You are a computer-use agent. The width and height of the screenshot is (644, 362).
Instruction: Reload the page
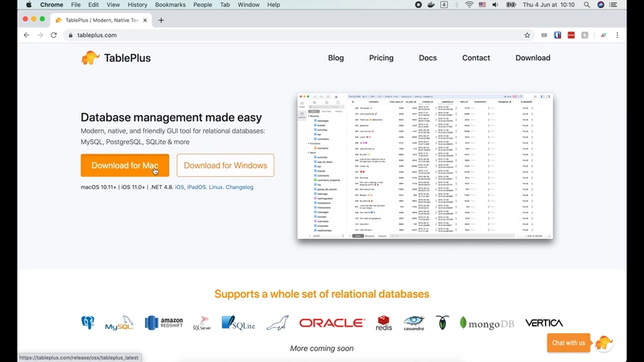(x=54, y=35)
